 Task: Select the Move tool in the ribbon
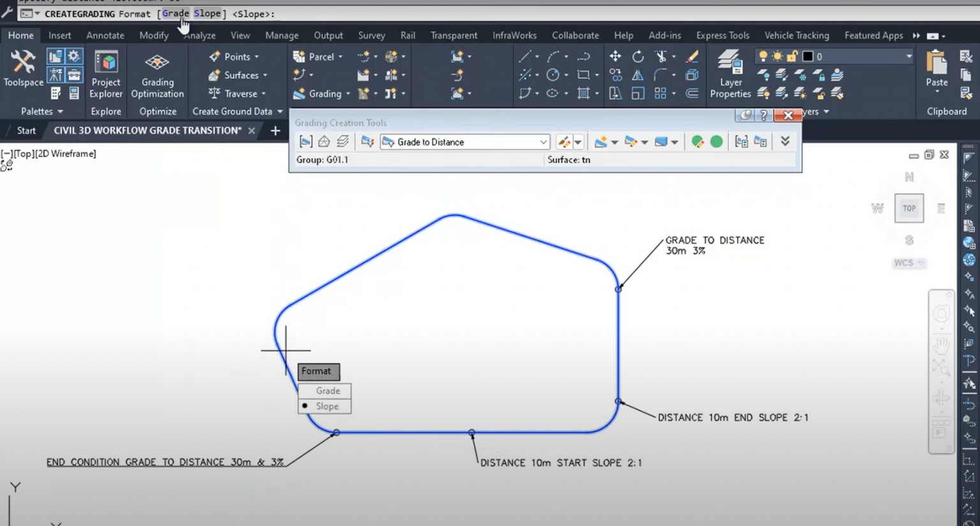click(x=615, y=57)
